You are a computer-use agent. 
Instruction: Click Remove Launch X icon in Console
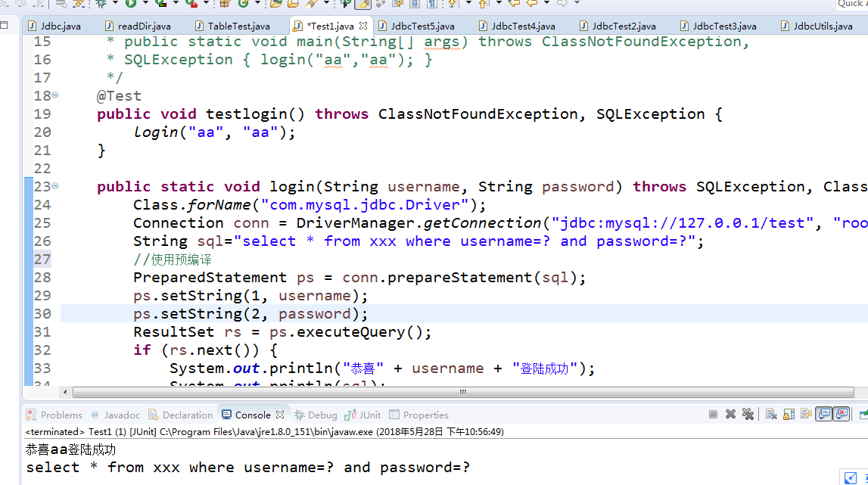click(x=731, y=414)
